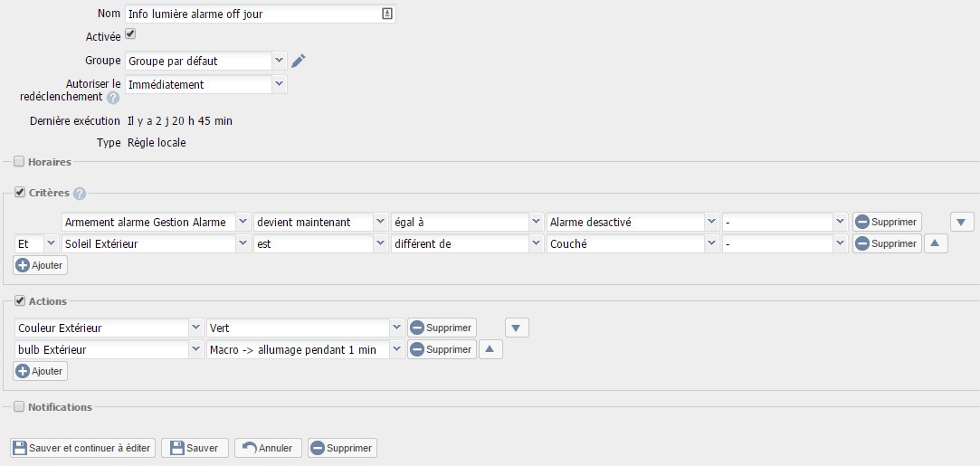980x466 pixels.
Task: Click the icon inside the Nom field
Action: pos(386,14)
